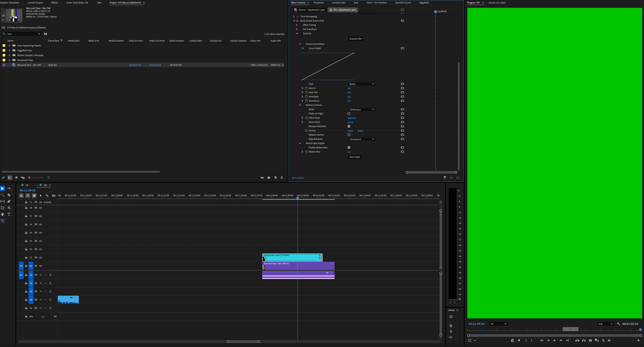Reset the Anchor parameter

point(403,131)
